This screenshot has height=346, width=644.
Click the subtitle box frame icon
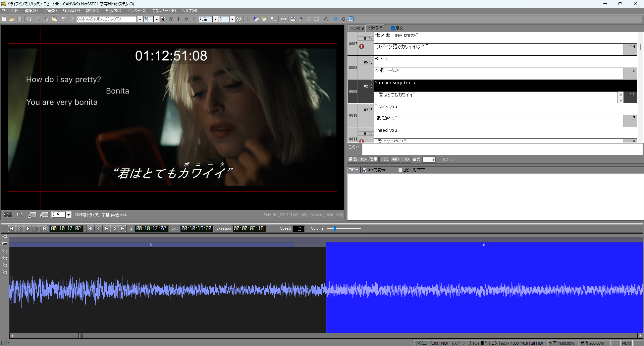coord(283,19)
